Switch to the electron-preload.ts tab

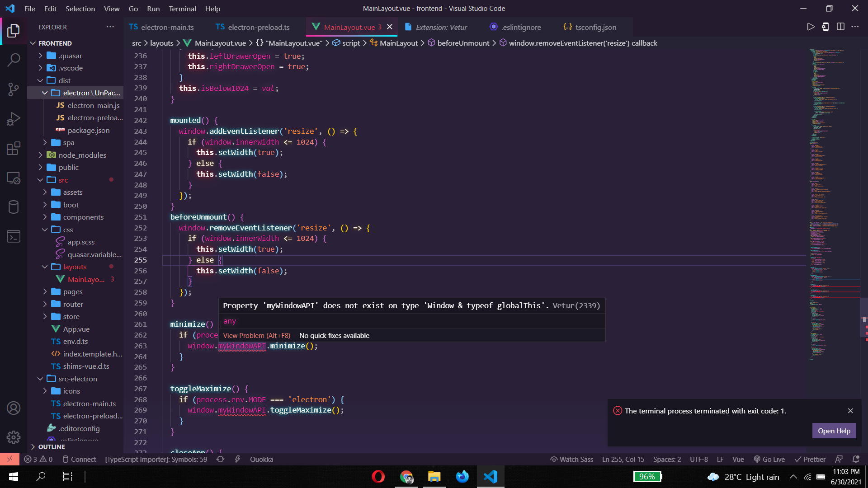click(x=259, y=27)
